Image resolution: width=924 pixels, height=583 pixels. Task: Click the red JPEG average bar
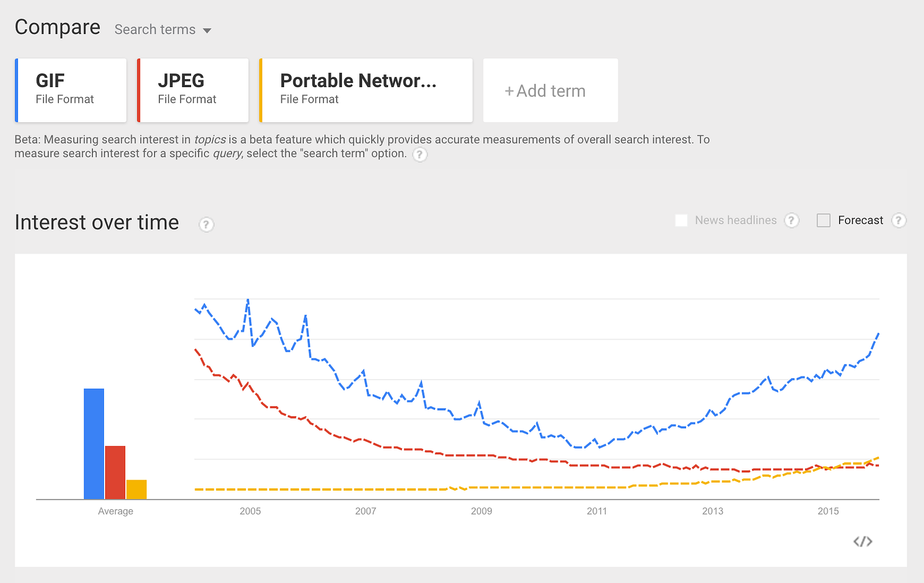tap(115, 472)
